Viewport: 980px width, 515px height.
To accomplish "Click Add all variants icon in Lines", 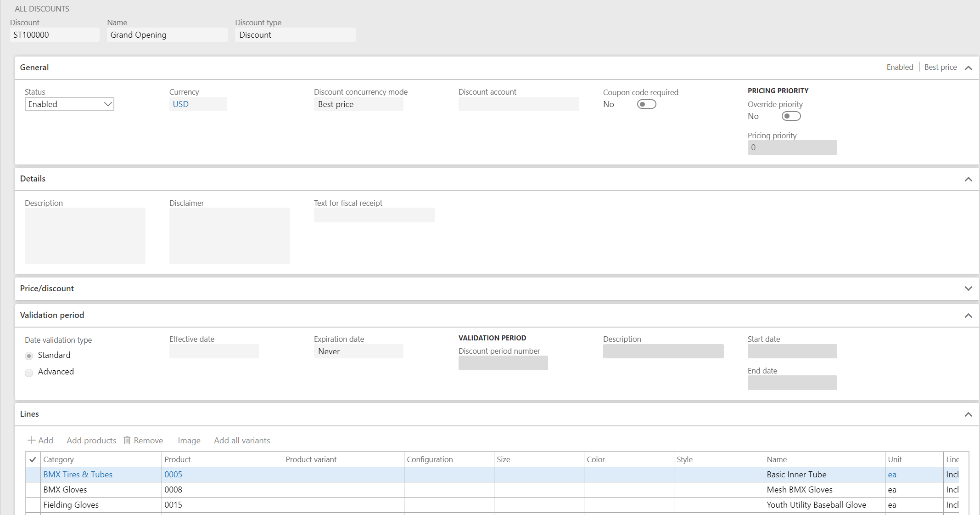I will click(242, 440).
